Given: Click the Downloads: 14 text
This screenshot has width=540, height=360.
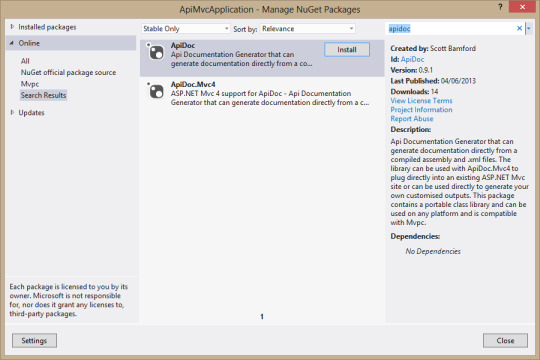Looking at the screenshot, I should pyautogui.click(x=414, y=91).
